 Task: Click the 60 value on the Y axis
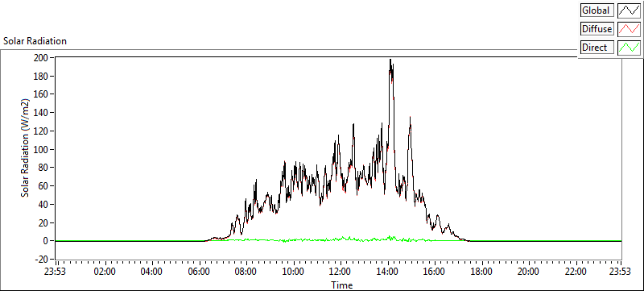pyautogui.click(x=44, y=185)
